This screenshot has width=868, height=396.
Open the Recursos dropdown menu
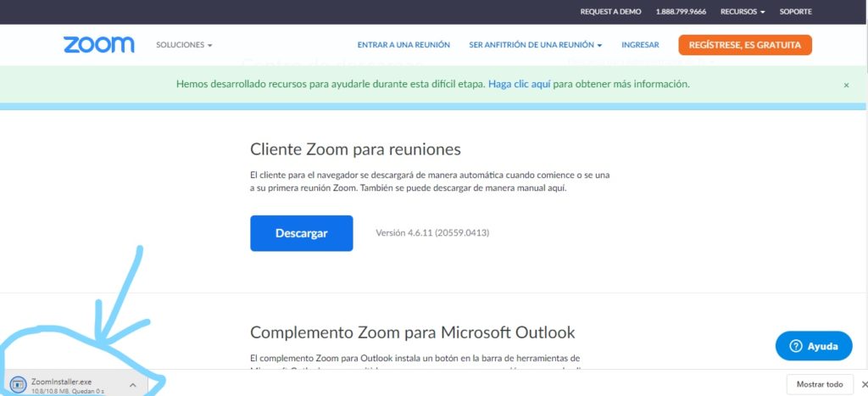743,12
